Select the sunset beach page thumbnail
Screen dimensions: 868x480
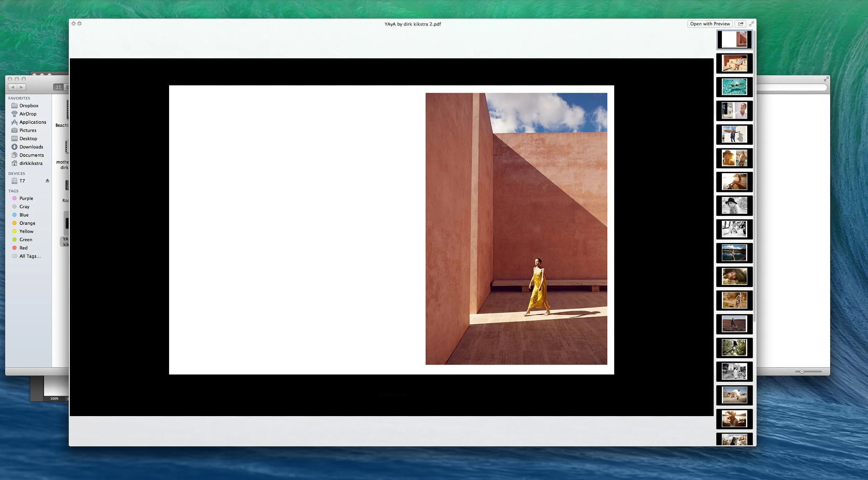click(x=734, y=182)
